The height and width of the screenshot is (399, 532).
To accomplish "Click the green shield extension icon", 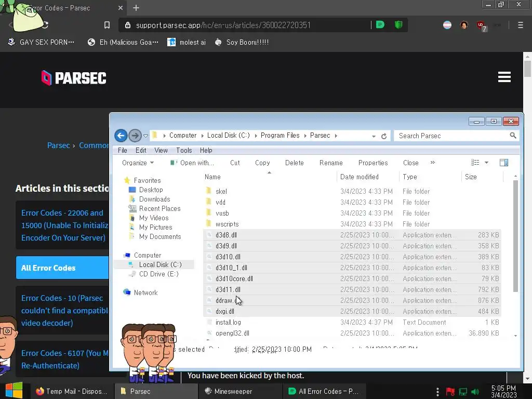I will click(x=398, y=25).
